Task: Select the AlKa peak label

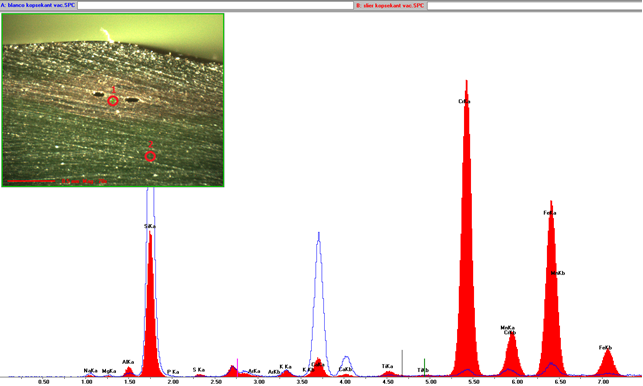Action: pos(128,362)
